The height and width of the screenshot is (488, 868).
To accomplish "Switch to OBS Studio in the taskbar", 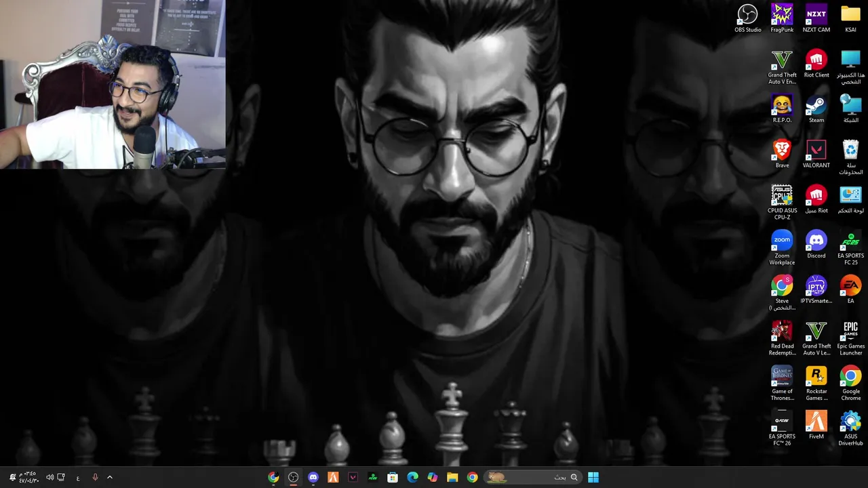I will pyautogui.click(x=293, y=477).
